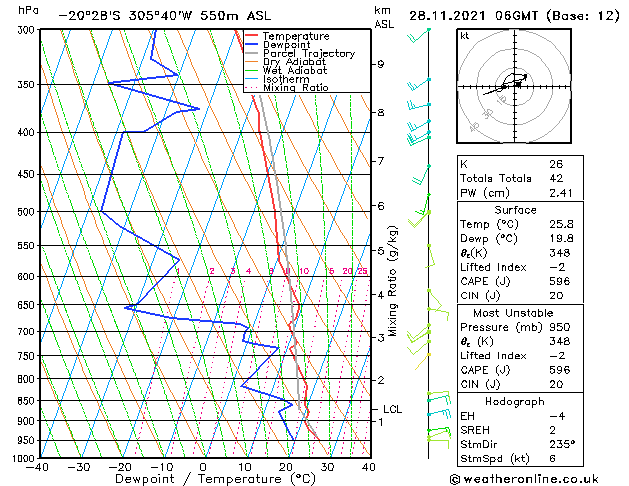
Task: Click the 'Temperature' legend entry
Action: pos(288,36)
